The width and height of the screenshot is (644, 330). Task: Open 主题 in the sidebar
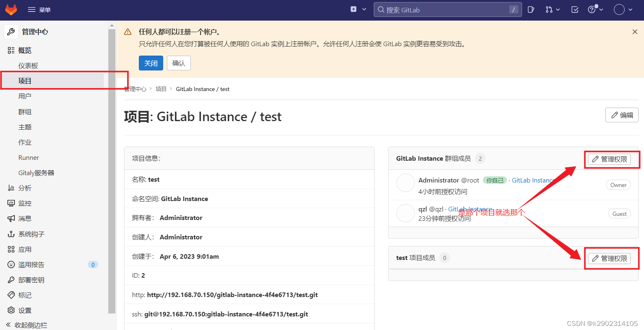click(x=25, y=127)
